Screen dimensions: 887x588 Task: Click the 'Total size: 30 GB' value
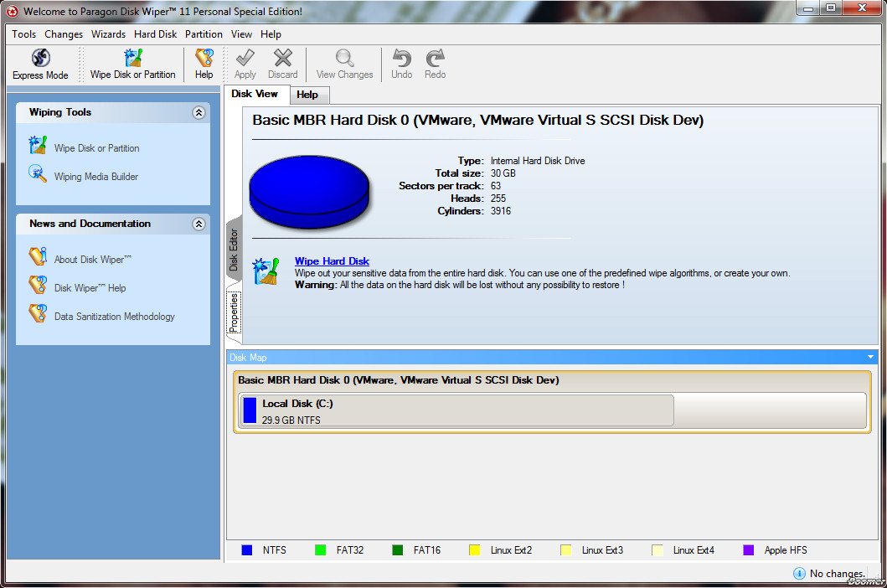pos(503,173)
